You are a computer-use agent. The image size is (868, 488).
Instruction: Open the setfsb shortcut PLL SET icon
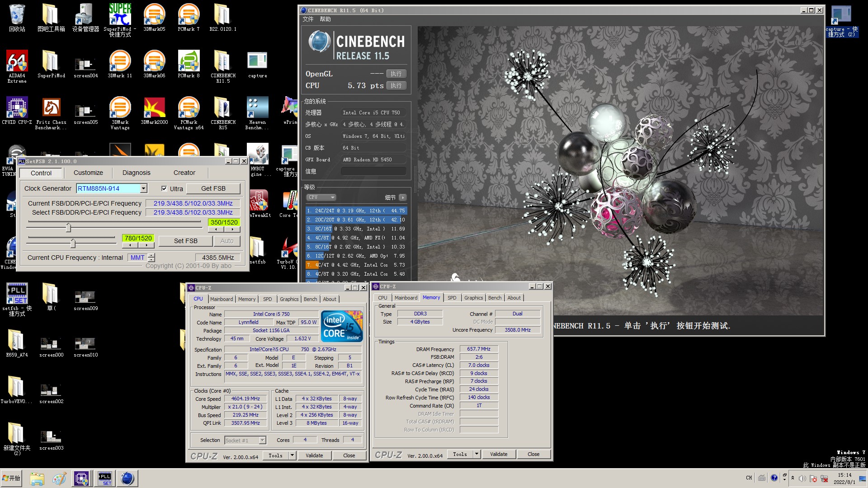[x=17, y=300]
